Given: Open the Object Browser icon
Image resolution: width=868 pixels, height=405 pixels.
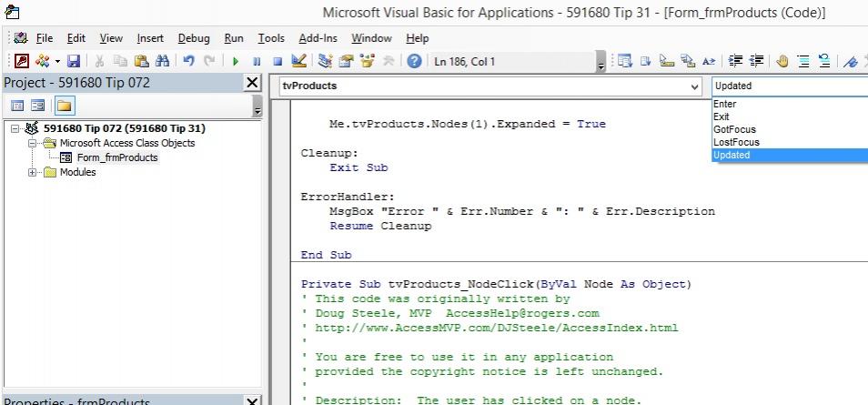Looking at the screenshot, I should pos(367,61).
